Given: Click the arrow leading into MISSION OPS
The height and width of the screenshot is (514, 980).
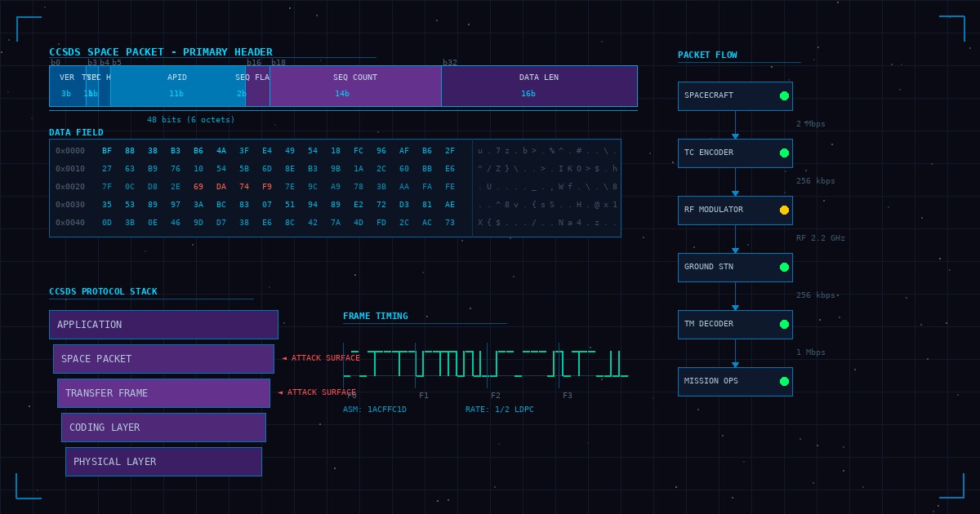Looking at the screenshot, I should [x=735, y=364].
